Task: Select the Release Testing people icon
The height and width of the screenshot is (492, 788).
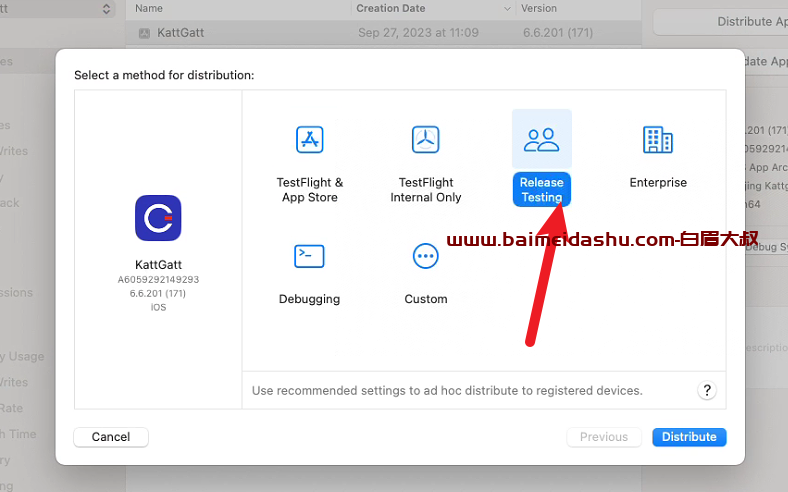Action: pyautogui.click(x=541, y=139)
